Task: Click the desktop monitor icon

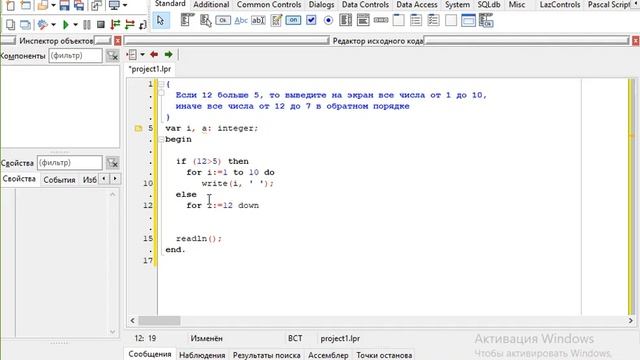Action: 114,5
